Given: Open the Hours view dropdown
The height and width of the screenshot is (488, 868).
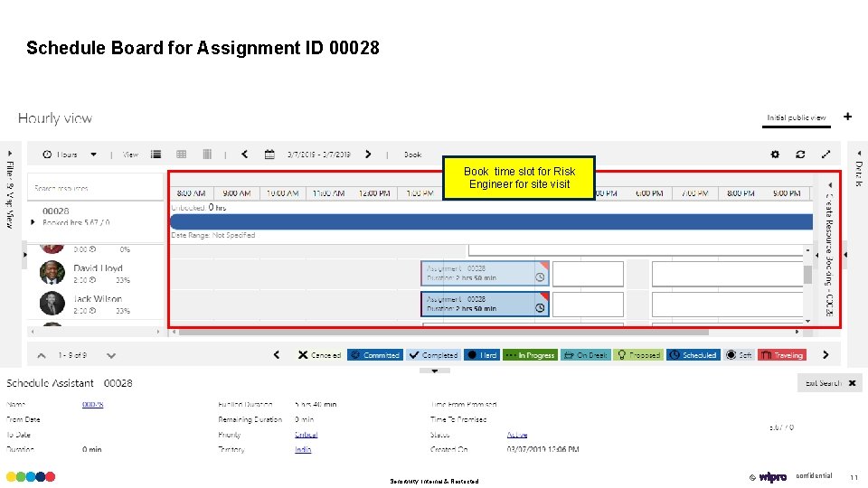Looking at the screenshot, I should tap(70, 155).
